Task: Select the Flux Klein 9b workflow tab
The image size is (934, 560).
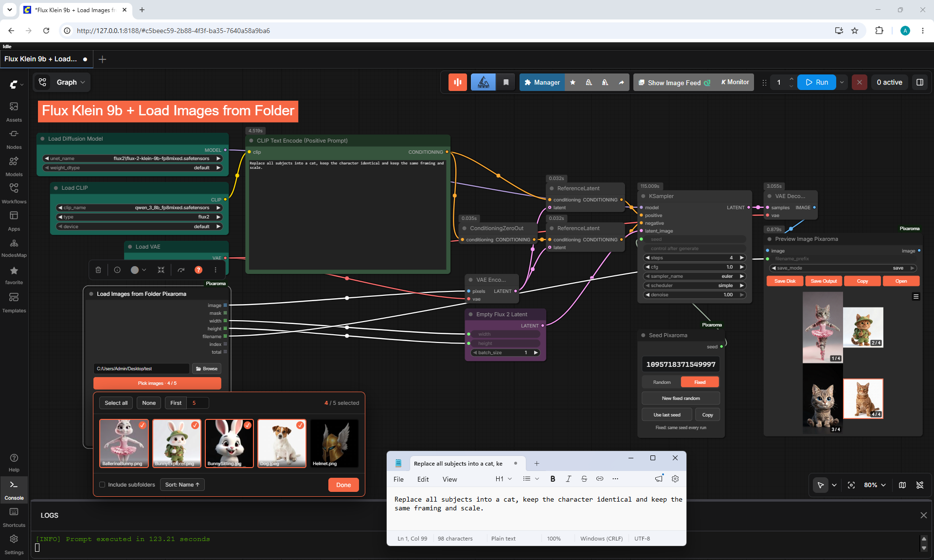Action: click(x=47, y=59)
